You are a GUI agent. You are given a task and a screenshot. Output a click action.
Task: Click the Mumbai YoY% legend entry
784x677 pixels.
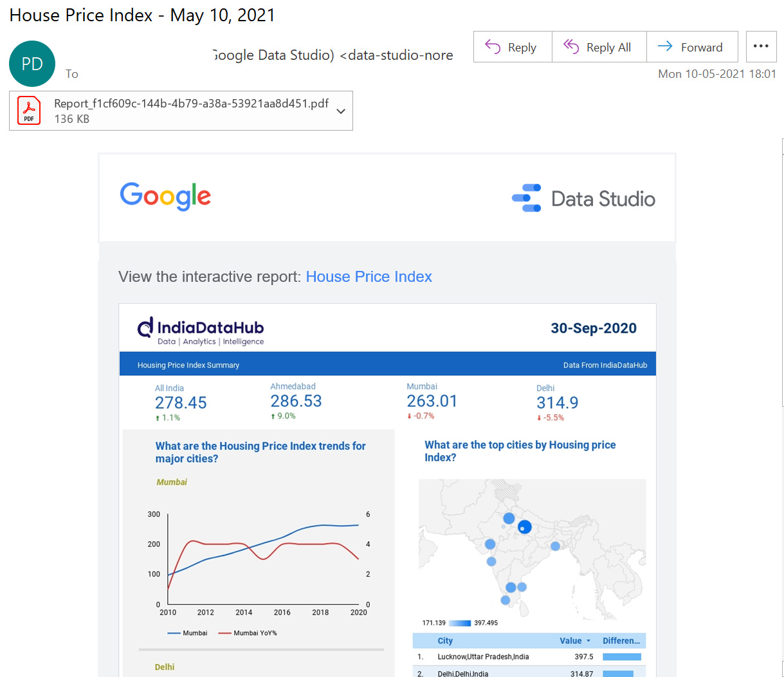(x=248, y=633)
